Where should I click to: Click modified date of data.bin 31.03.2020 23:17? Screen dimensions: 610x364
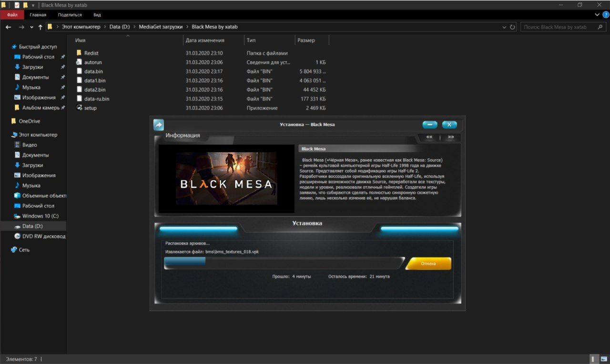click(x=204, y=71)
